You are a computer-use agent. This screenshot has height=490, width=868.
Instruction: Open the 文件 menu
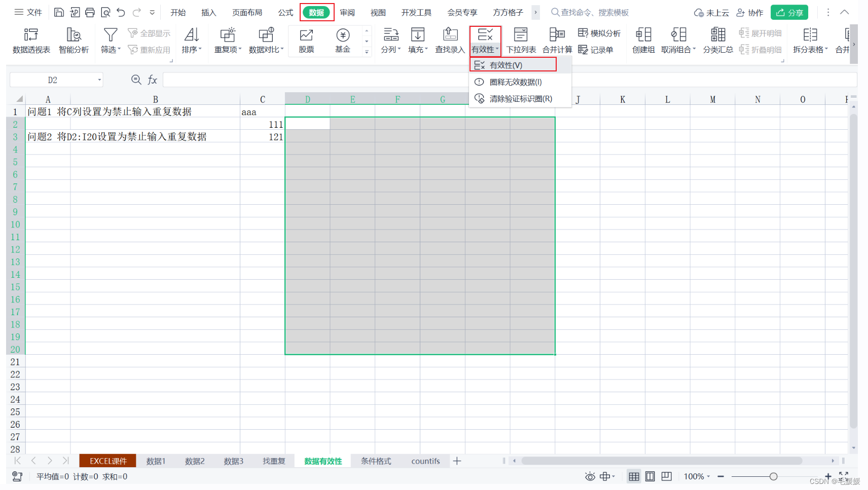coord(28,12)
